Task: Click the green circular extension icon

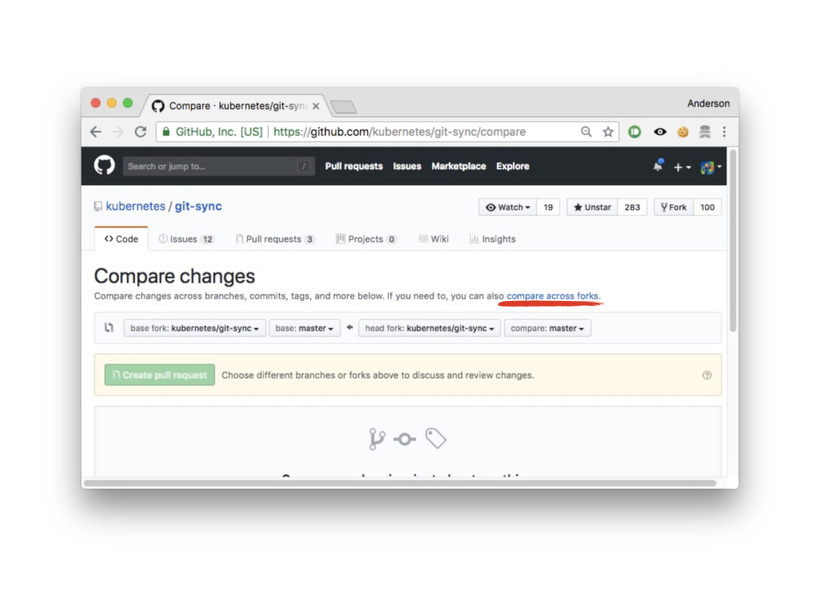Action: 634,132
